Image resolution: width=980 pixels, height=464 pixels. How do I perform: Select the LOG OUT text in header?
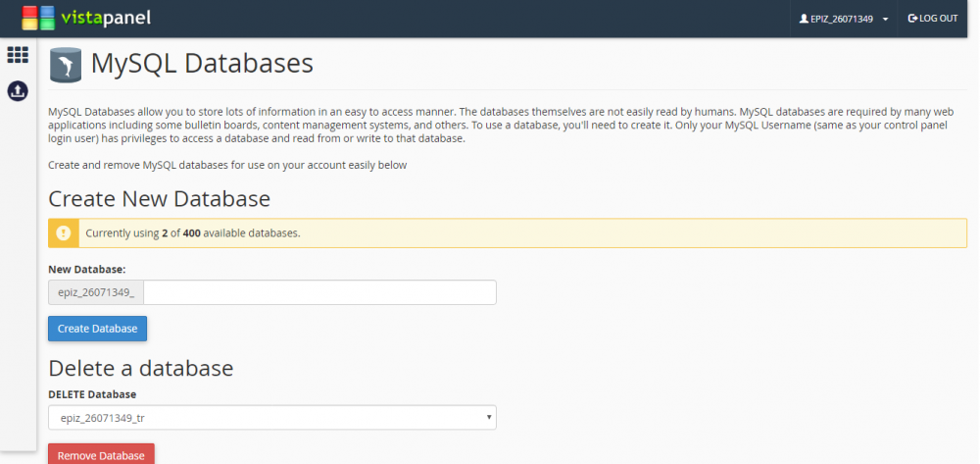pos(938,19)
